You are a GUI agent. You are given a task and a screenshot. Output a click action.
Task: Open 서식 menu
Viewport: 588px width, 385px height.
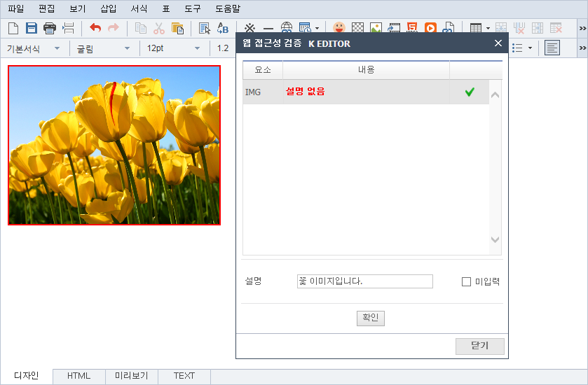point(139,8)
